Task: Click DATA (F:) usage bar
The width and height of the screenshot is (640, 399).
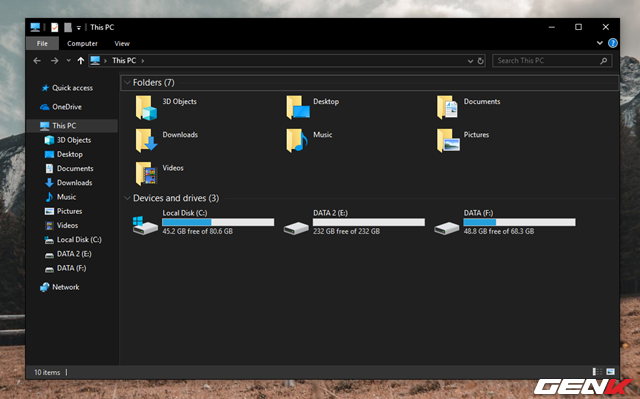Action: click(519, 222)
